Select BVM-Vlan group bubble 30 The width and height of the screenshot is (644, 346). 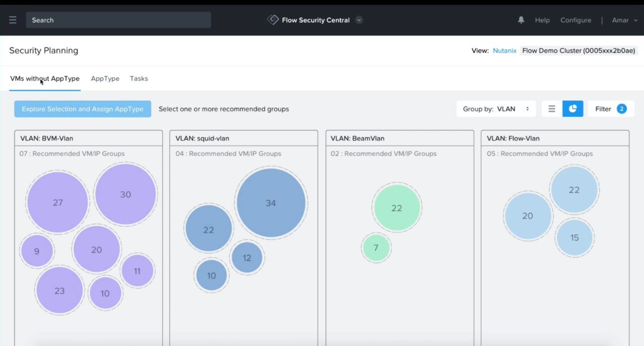(x=125, y=194)
